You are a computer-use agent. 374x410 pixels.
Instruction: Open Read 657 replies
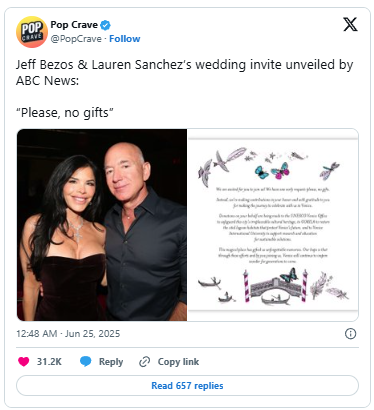point(187,386)
